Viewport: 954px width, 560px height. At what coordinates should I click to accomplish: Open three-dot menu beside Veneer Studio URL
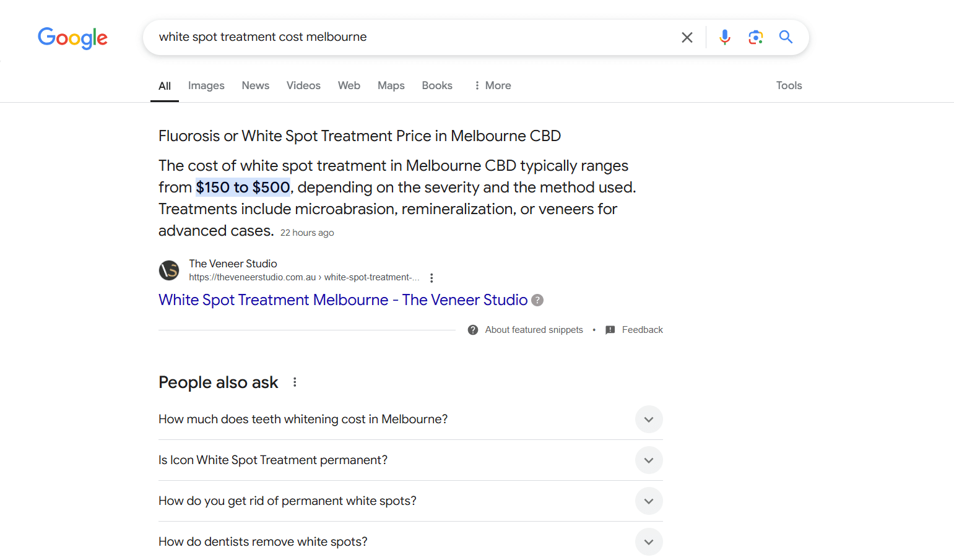(x=431, y=278)
